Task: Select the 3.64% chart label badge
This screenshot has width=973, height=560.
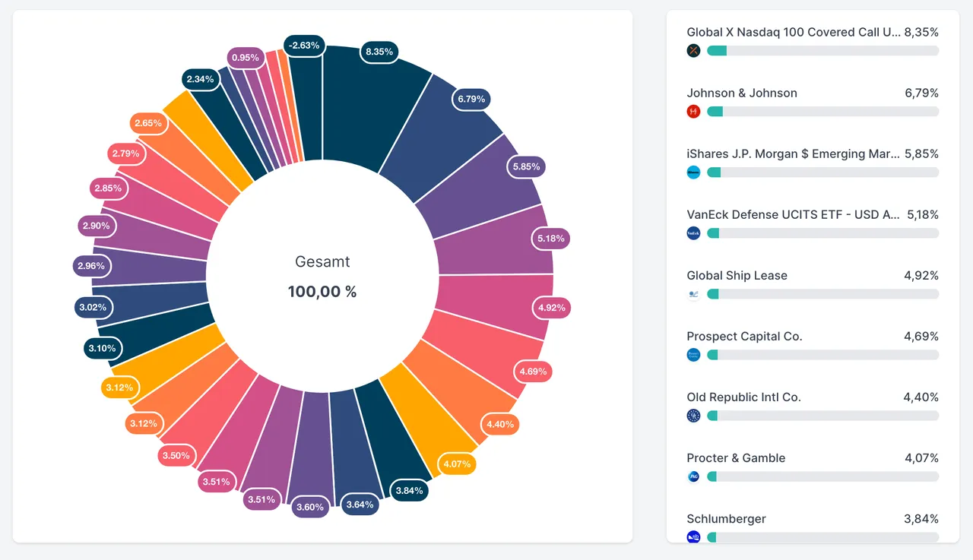Action: click(x=360, y=505)
